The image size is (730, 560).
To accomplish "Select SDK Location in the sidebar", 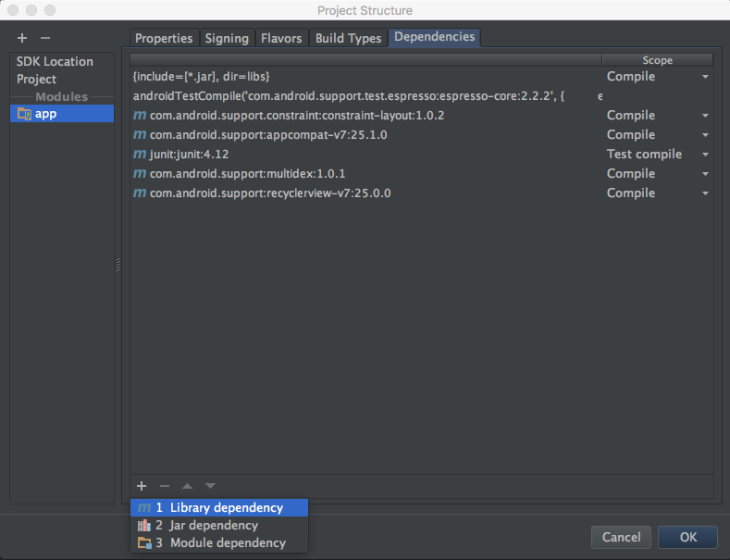I will click(55, 61).
